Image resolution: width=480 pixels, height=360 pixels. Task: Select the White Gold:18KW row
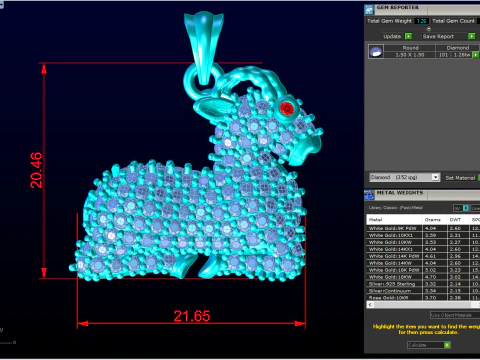click(x=423, y=277)
